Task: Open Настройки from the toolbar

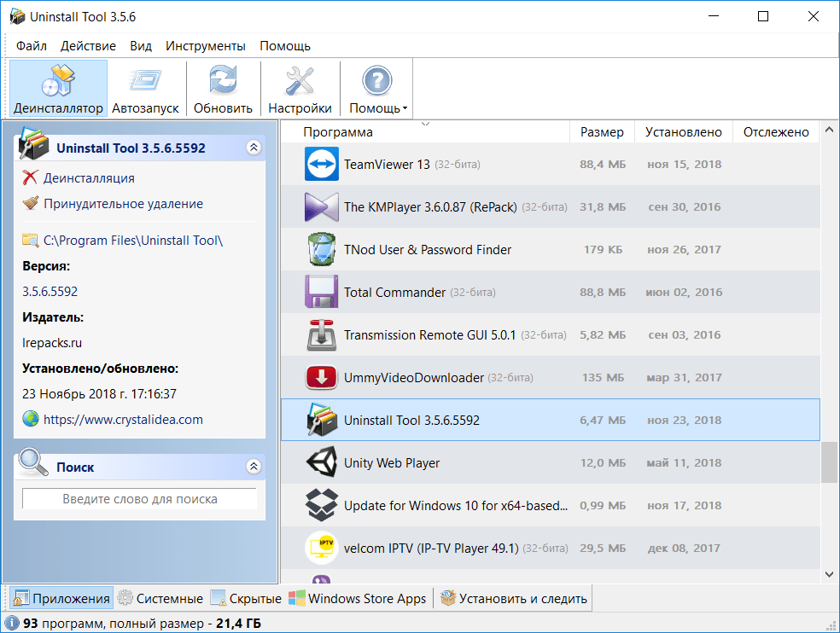Action: tap(300, 89)
